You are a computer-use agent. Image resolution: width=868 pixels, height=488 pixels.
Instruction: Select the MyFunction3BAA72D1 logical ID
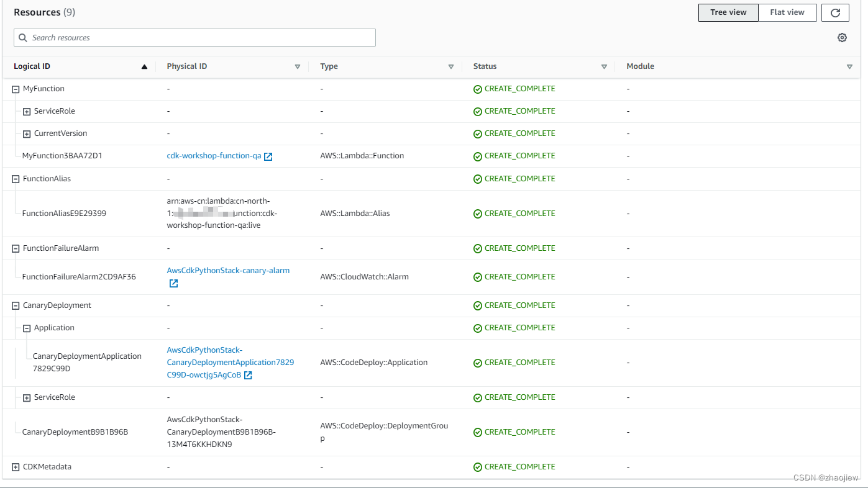[62, 156]
